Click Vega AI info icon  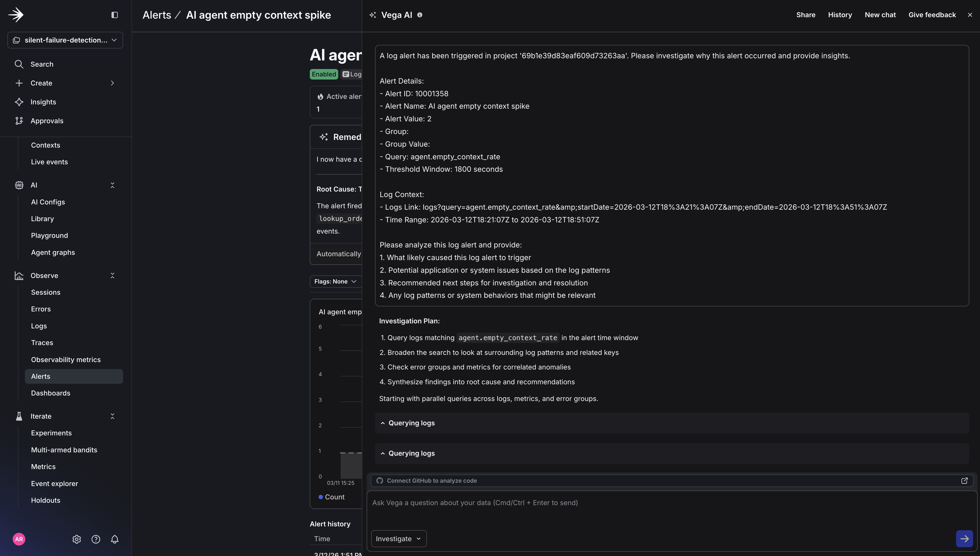[419, 15]
